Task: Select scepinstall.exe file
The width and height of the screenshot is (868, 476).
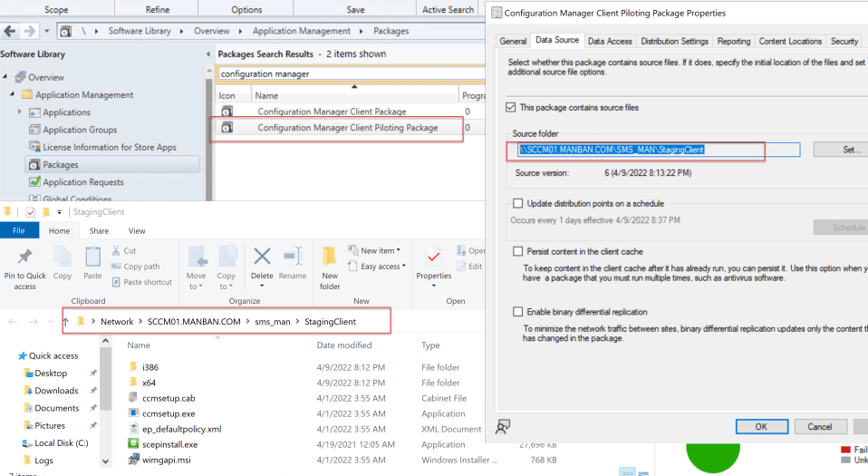Action: click(170, 444)
